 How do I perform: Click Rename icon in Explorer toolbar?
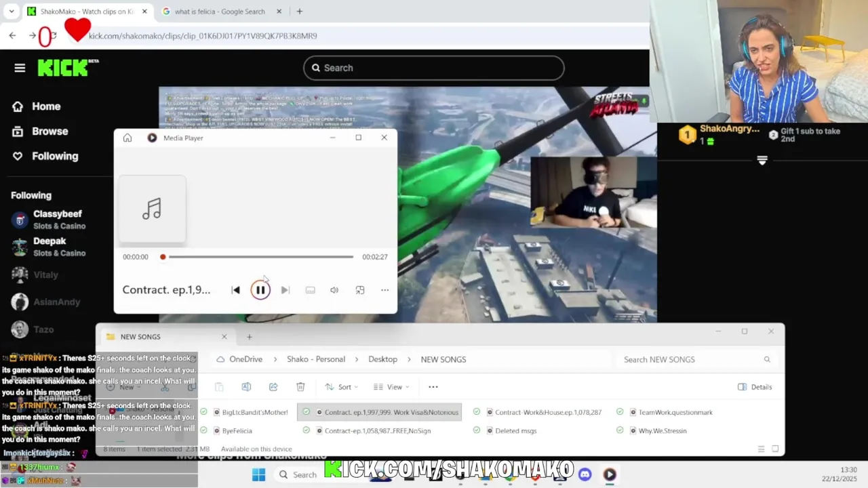tap(246, 387)
